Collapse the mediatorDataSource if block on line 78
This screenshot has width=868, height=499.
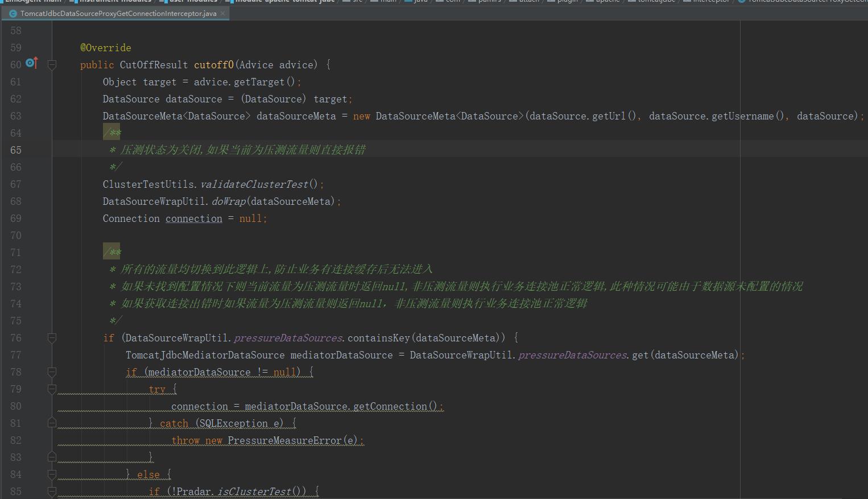[52, 372]
